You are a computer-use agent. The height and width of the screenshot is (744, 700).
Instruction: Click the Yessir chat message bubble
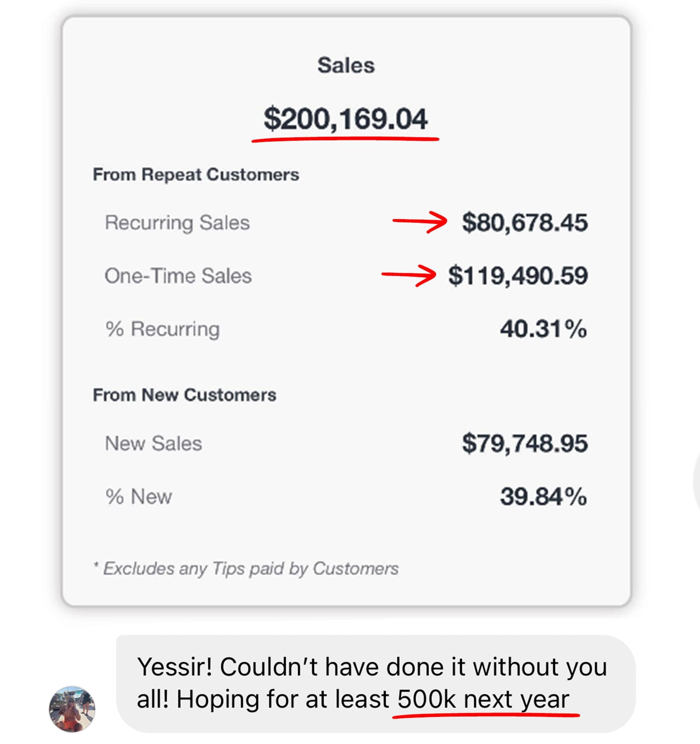(x=376, y=684)
